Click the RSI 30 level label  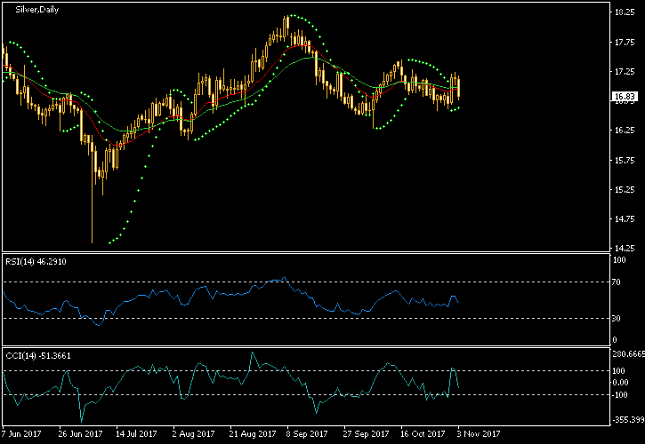(x=616, y=318)
